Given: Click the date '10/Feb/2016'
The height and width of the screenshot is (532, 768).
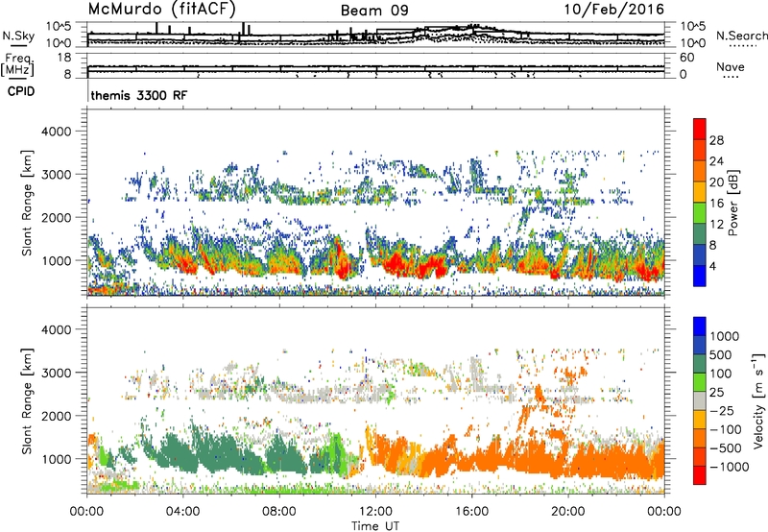Looking at the screenshot, I should click(614, 10).
